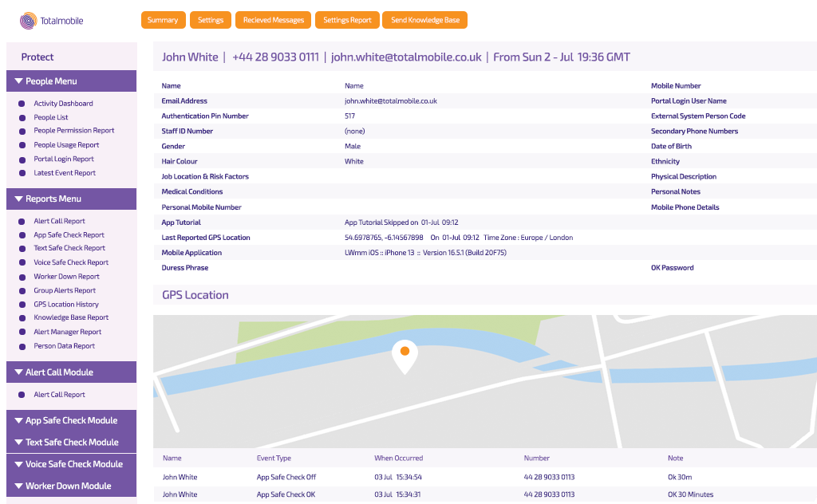Screen dimensions: 817x504
Task: Click the App Safe Check Off event cell
Action: pyautogui.click(x=286, y=477)
